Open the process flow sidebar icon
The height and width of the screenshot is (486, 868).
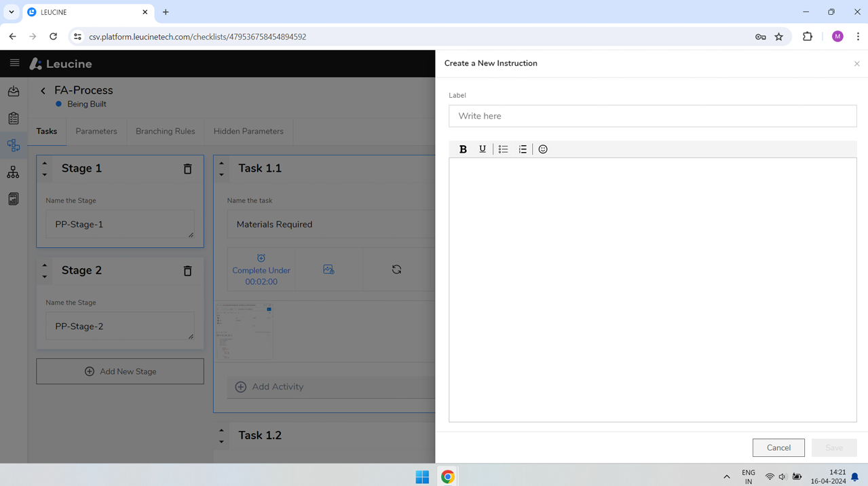click(x=14, y=145)
